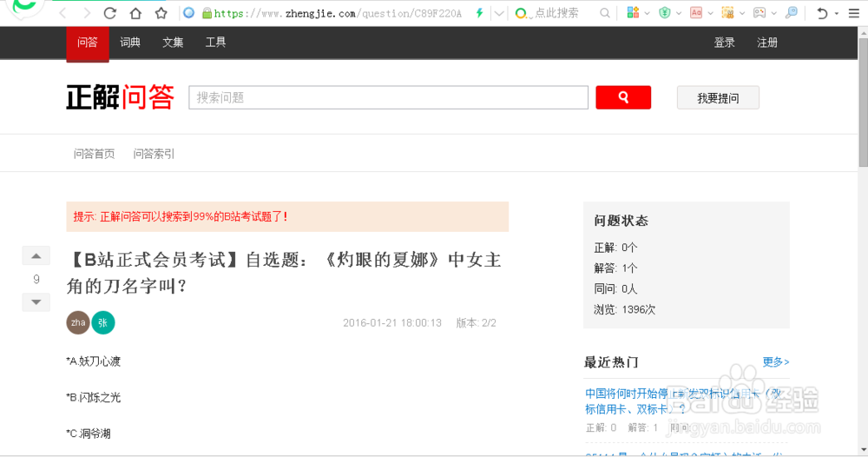The width and height of the screenshot is (868, 457).
Task: Select the 文集 navigation tab
Action: click(173, 43)
